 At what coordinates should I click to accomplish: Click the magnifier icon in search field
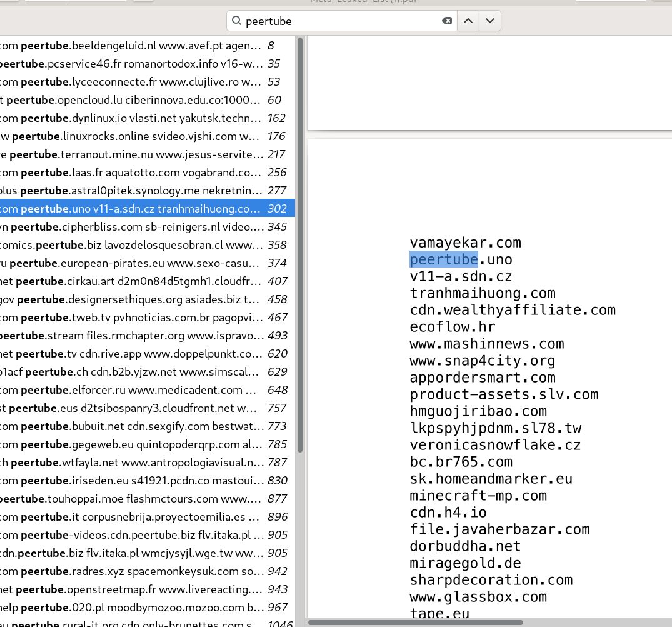[236, 21]
